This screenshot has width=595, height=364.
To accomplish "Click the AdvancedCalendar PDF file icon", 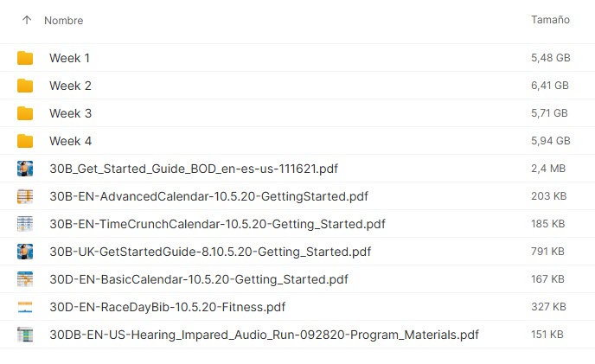I will (25, 196).
